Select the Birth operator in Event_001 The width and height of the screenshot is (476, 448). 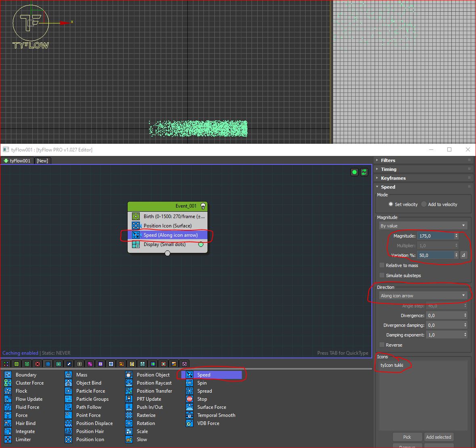point(168,217)
